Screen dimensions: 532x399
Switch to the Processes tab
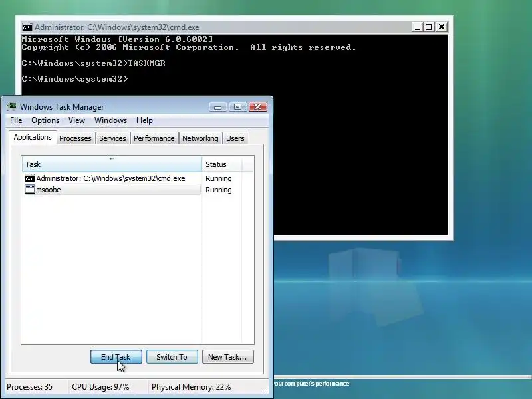[75, 138]
